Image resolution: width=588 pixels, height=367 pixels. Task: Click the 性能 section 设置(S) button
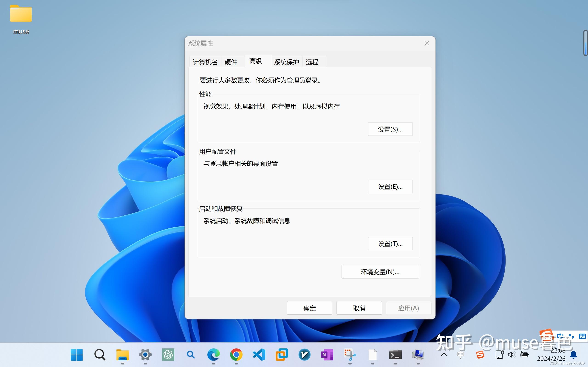[x=390, y=129]
